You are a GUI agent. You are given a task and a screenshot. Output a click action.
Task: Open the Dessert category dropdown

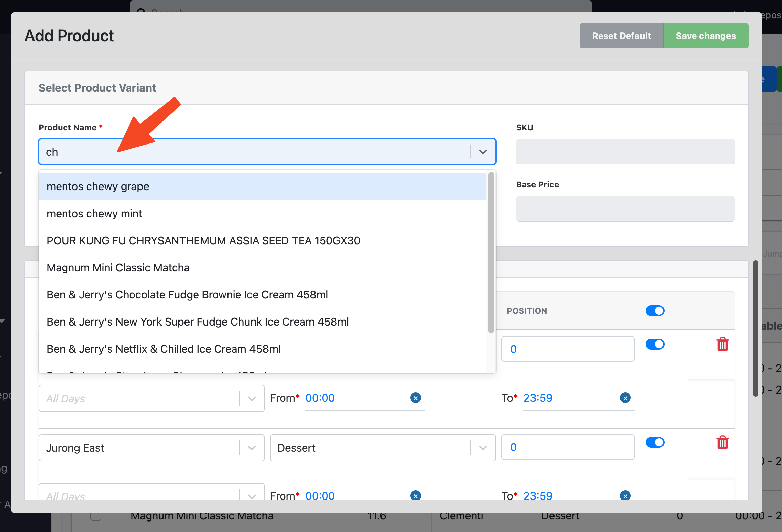tap(383, 448)
